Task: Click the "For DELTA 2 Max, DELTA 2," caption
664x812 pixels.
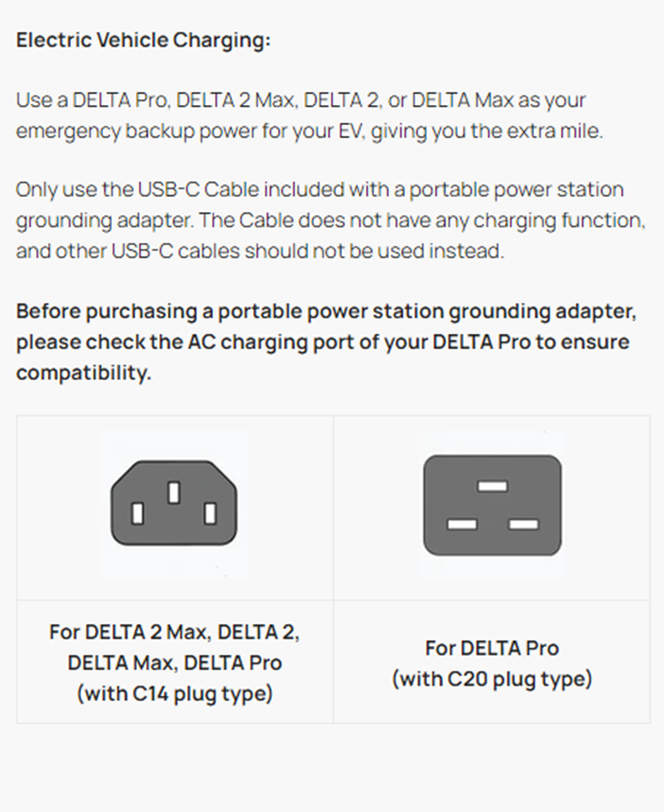Action: [x=174, y=632]
